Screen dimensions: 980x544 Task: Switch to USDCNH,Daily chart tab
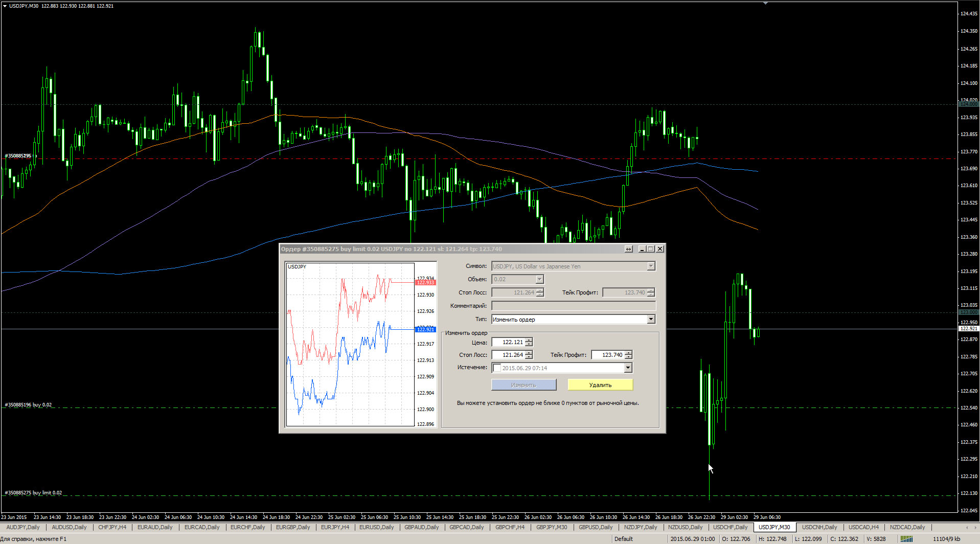[819, 527]
